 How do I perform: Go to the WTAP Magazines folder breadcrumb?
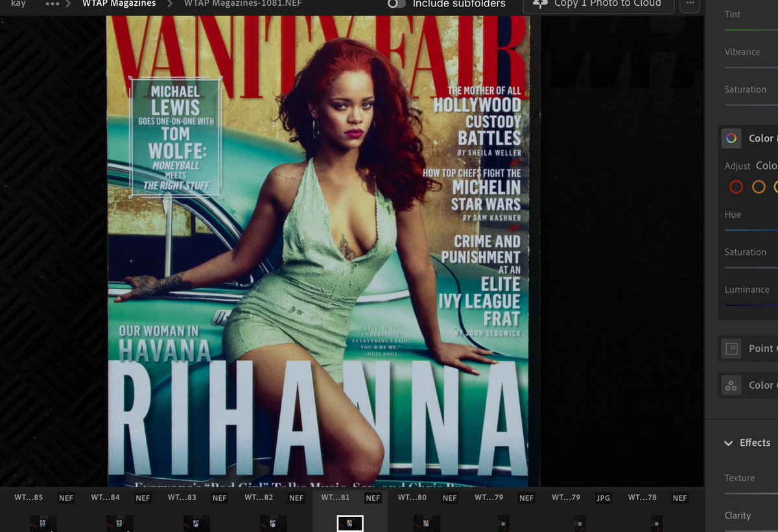[119, 3]
